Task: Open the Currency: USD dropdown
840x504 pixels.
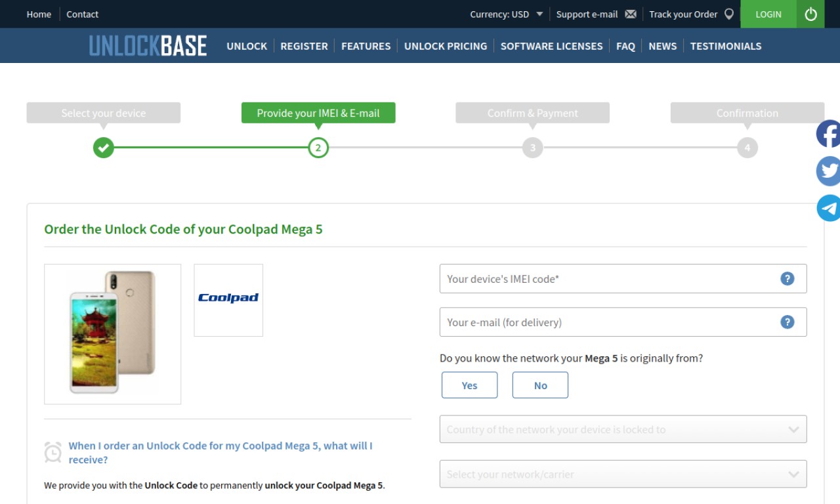Action: (x=507, y=14)
